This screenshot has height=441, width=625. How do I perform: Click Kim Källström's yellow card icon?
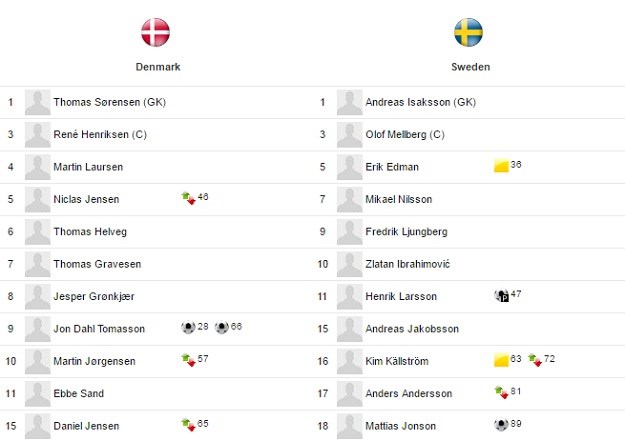pyautogui.click(x=501, y=360)
